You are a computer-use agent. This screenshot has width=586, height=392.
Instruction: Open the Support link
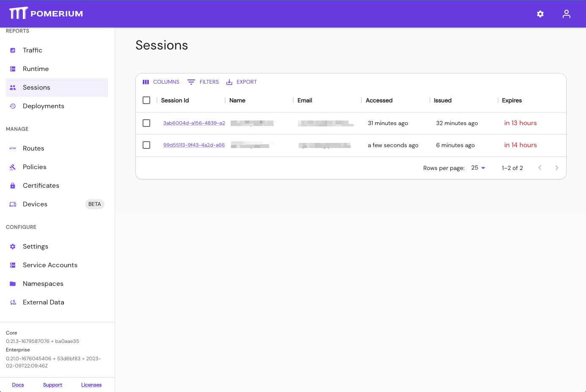pos(52,385)
